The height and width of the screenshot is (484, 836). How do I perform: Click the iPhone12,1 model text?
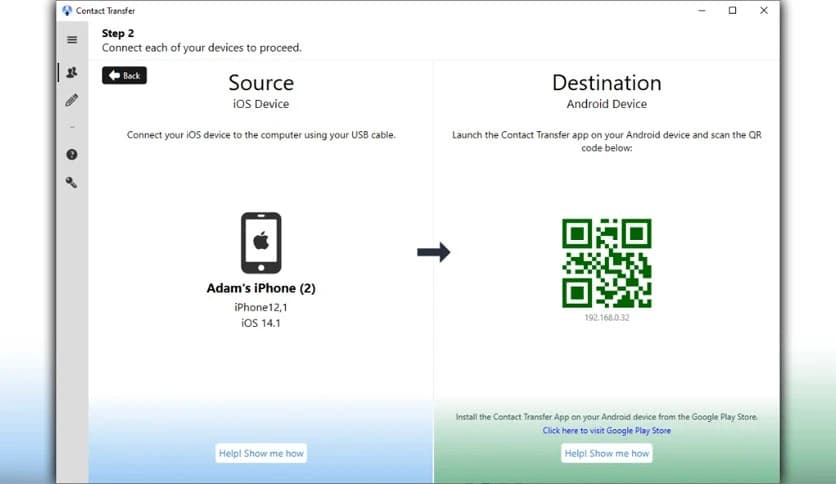261,307
